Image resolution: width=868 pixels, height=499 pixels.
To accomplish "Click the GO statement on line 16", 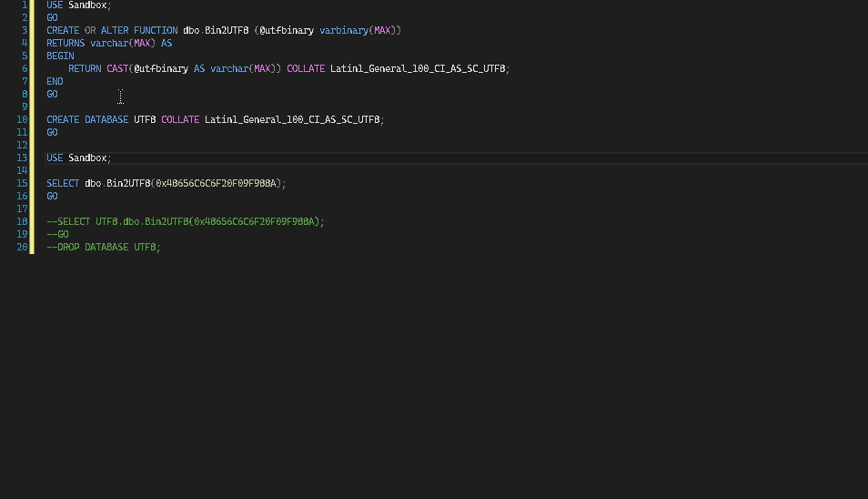I will [52, 196].
